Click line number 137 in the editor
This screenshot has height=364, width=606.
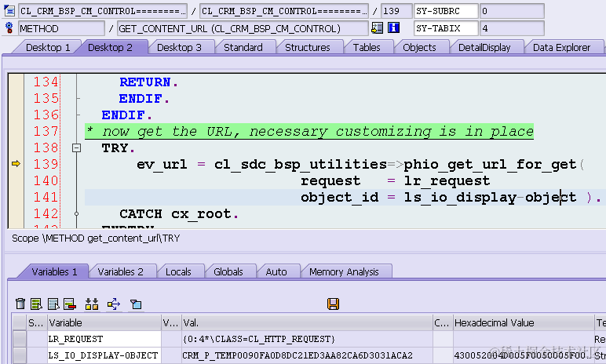[x=46, y=131]
